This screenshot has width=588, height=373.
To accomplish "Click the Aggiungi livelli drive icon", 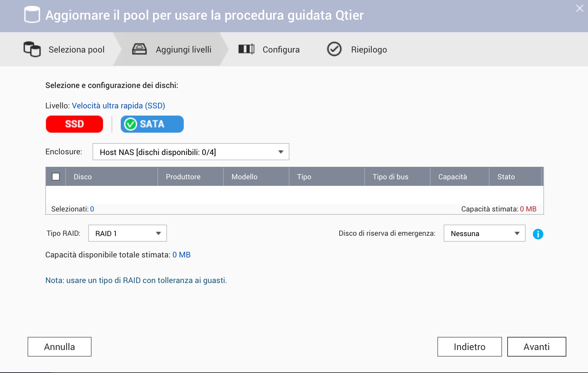I will click(x=139, y=49).
